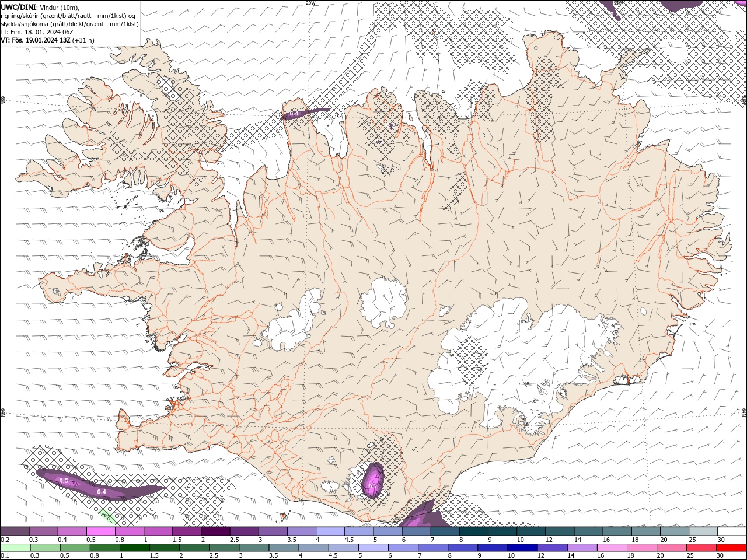Viewport: 747px width, 560px height.
Task: Click the 0.4 label in southwest precipitation band
Action: pyautogui.click(x=102, y=492)
